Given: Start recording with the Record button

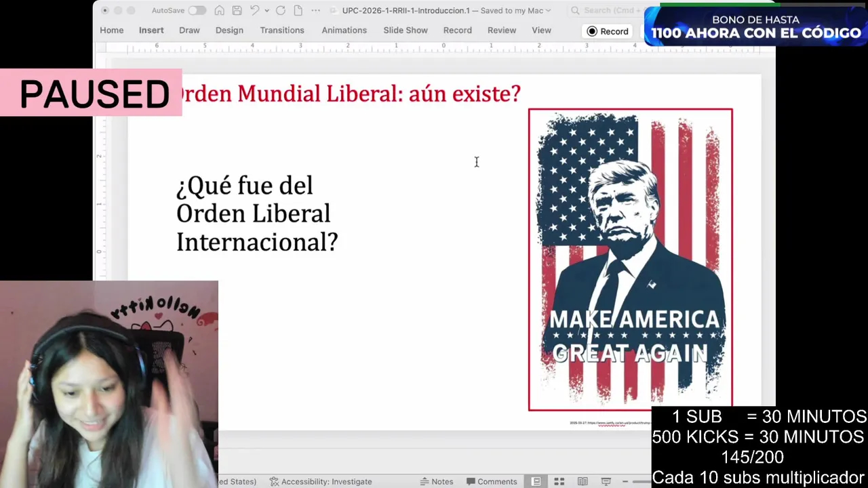Looking at the screenshot, I should point(608,31).
